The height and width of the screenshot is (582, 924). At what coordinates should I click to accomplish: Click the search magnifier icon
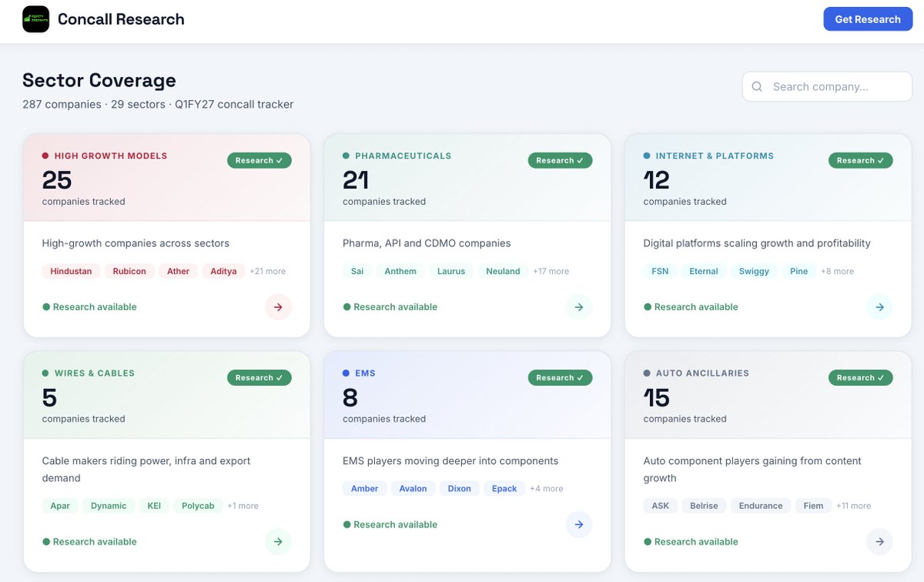click(757, 87)
